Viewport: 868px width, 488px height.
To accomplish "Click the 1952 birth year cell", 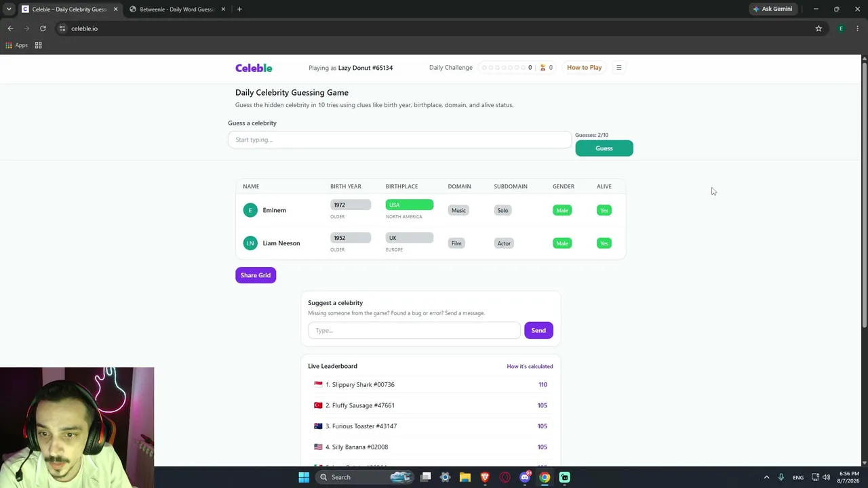I will (x=351, y=238).
